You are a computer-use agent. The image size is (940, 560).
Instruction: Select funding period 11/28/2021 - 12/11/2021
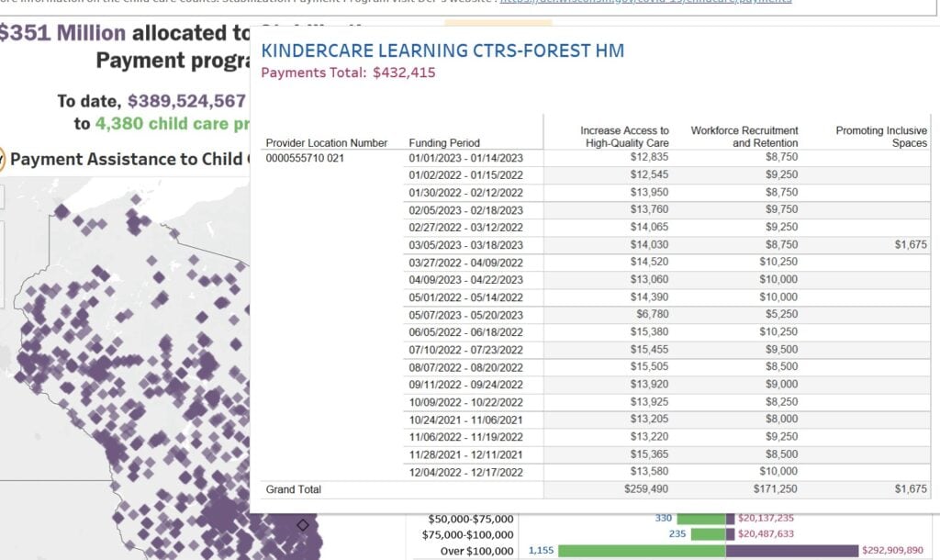[x=465, y=454]
